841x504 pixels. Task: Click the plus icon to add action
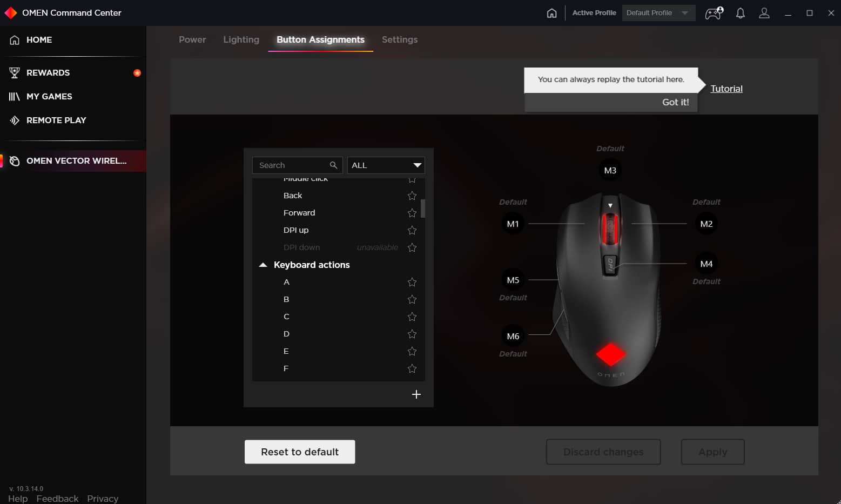pos(416,394)
